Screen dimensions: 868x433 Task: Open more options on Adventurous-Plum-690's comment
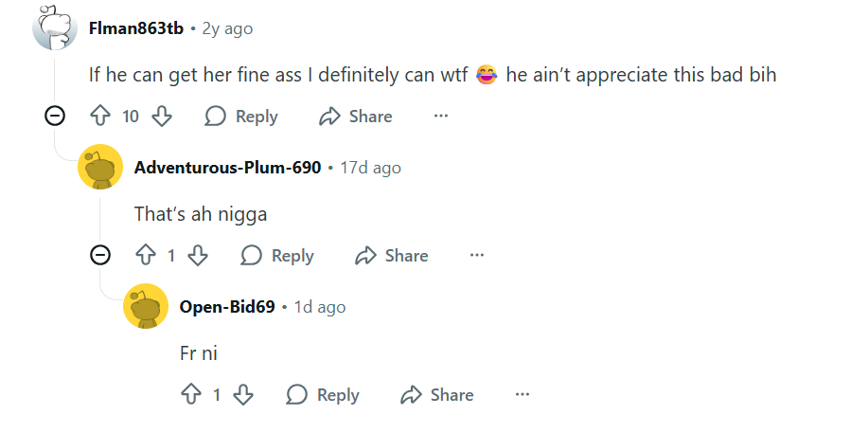476,256
